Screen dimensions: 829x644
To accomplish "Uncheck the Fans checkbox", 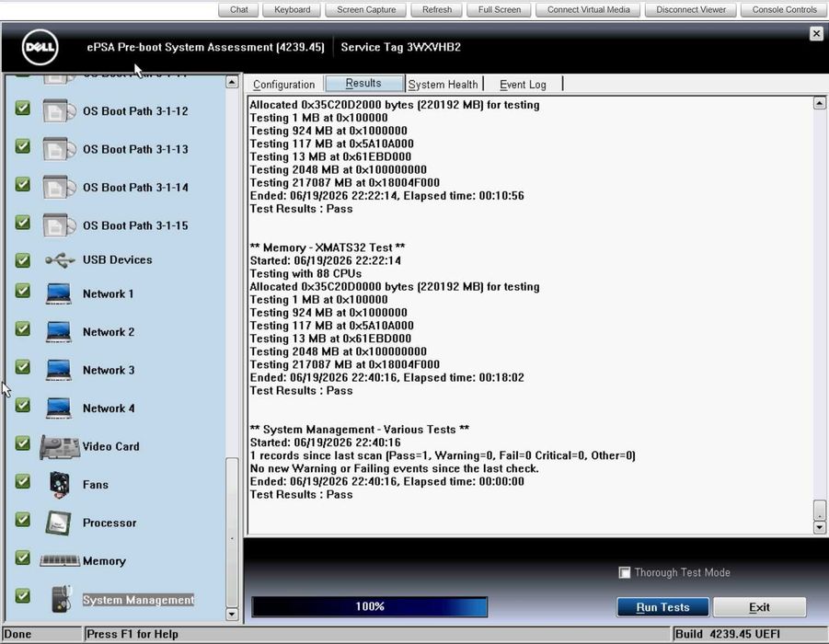I will point(22,481).
